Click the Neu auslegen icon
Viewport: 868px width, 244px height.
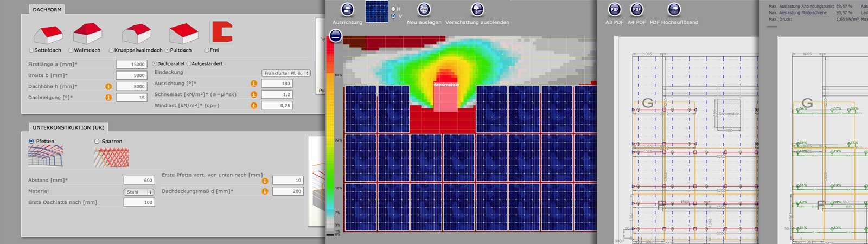click(x=424, y=10)
